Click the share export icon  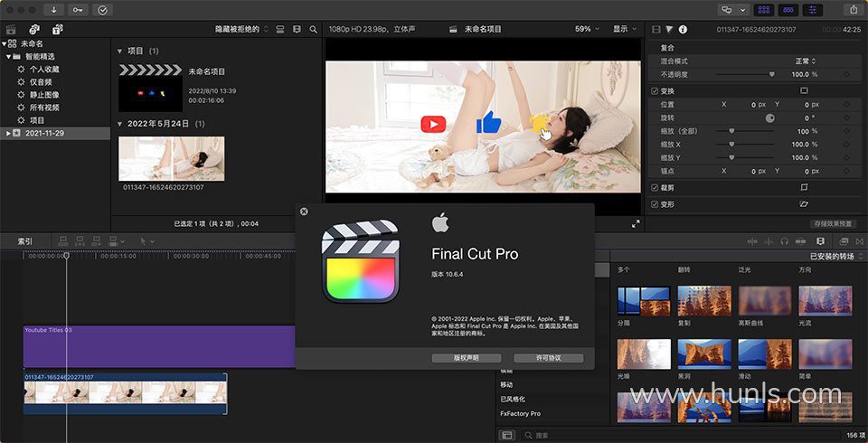[x=853, y=10]
